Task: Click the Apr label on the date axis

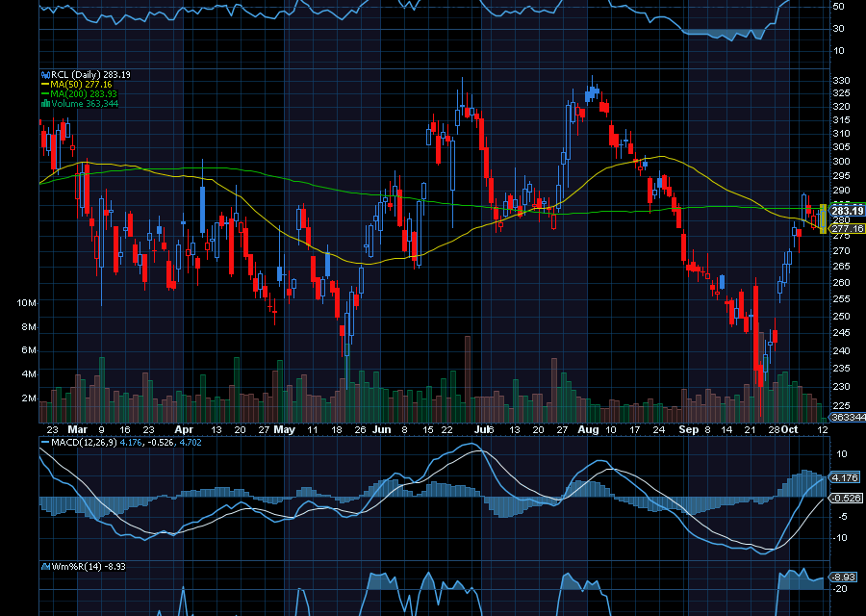Action: pyautogui.click(x=184, y=430)
